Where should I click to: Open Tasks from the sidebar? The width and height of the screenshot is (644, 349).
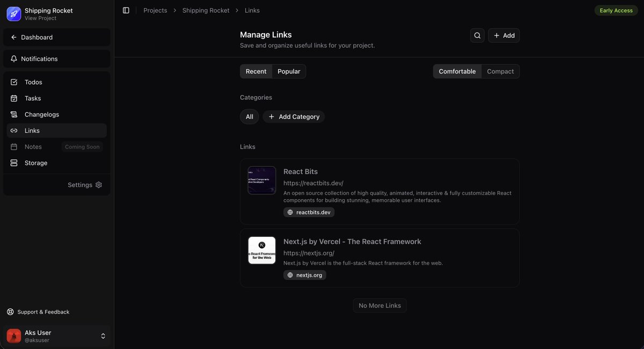[57, 98]
